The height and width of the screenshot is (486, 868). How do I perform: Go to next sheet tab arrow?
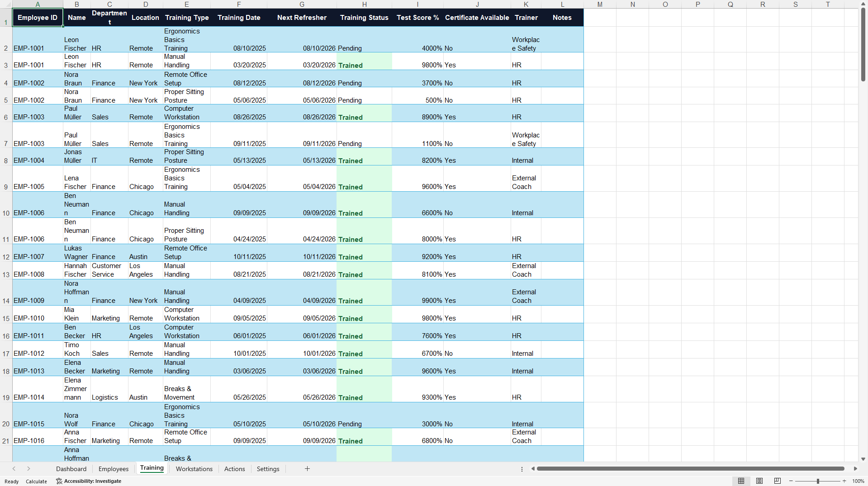click(x=28, y=469)
